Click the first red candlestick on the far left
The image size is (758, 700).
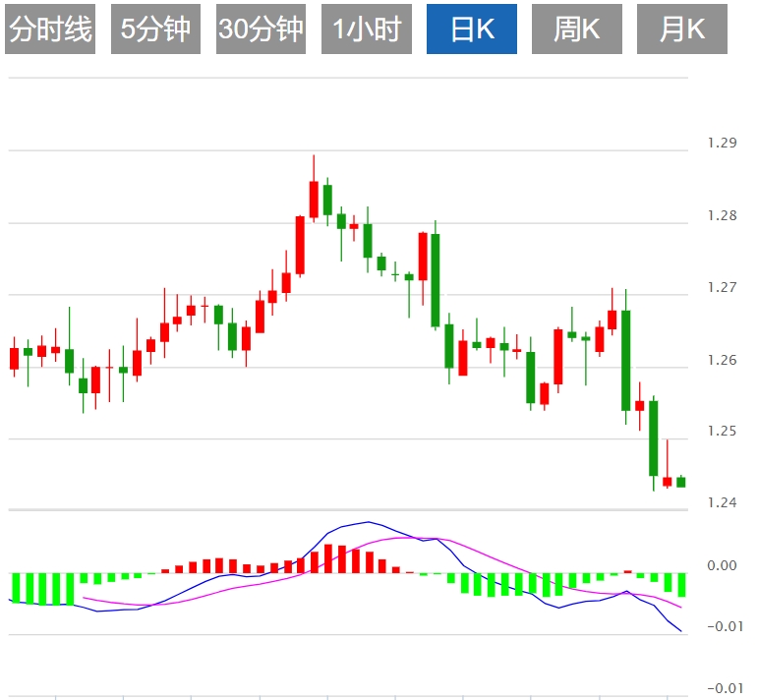point(14,358)
